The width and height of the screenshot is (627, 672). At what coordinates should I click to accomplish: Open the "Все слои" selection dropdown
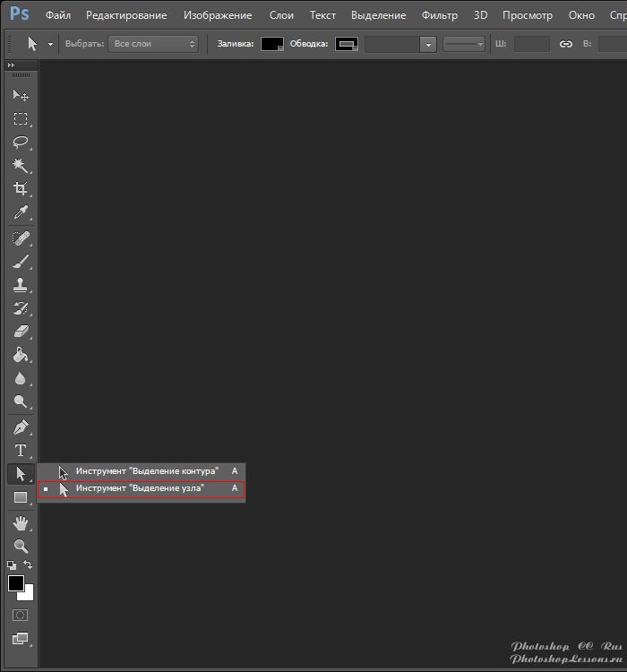coord(153,43)
